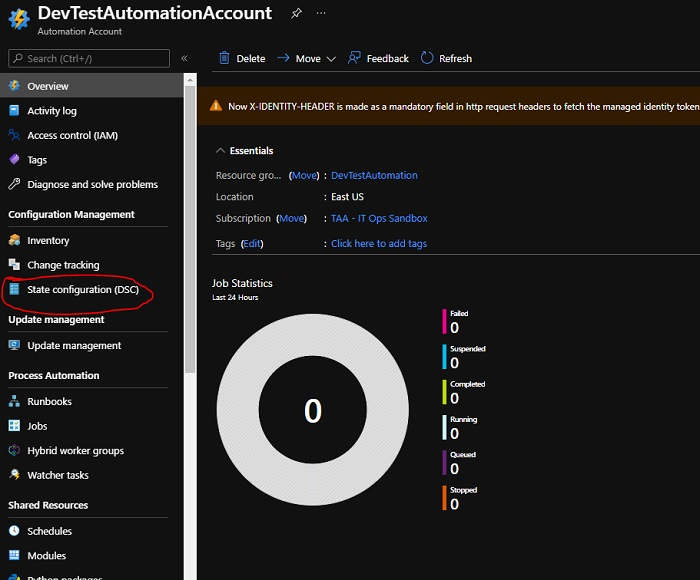Click the Delete trash icon
Screen dimensions: 700x580
point(224,58)
